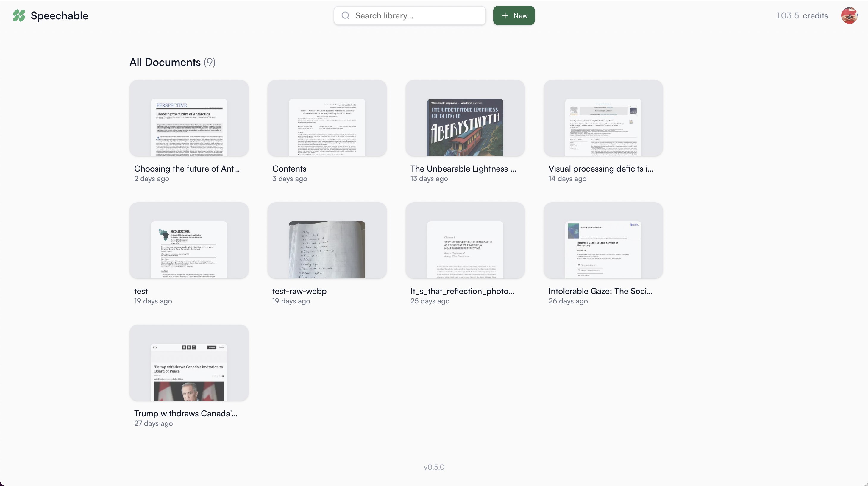Open the profile avatar in the top right
Viewport: 868px width, 486px height.
pos(849,15)
